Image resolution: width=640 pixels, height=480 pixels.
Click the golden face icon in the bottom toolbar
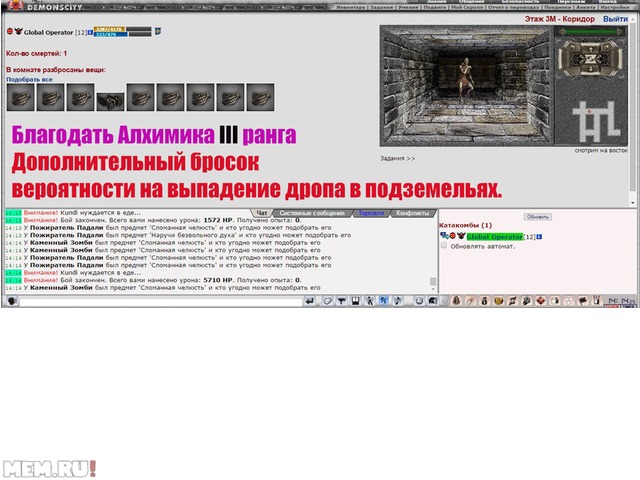click(498, 301)
